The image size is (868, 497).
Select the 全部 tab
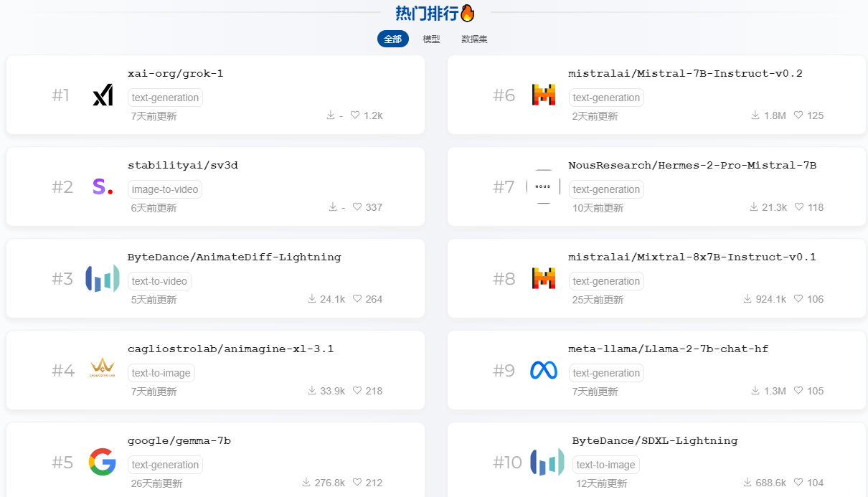[392, 39]
